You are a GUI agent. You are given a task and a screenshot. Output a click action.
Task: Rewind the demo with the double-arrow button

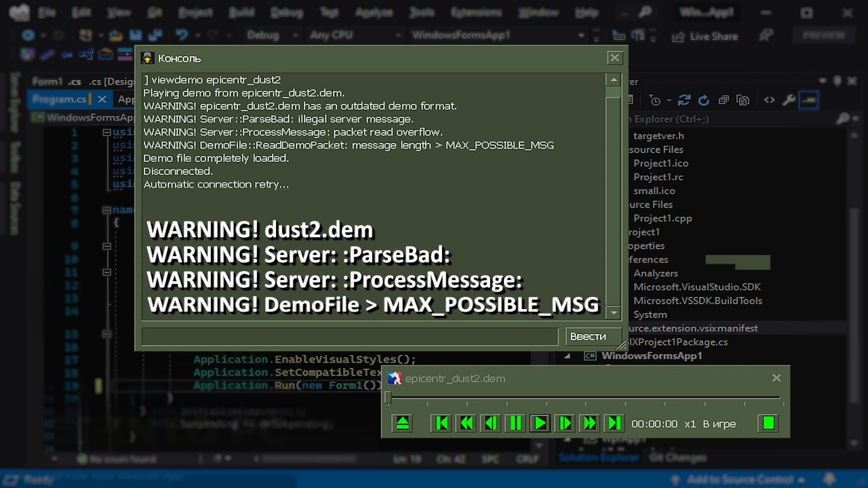(467, 424)
